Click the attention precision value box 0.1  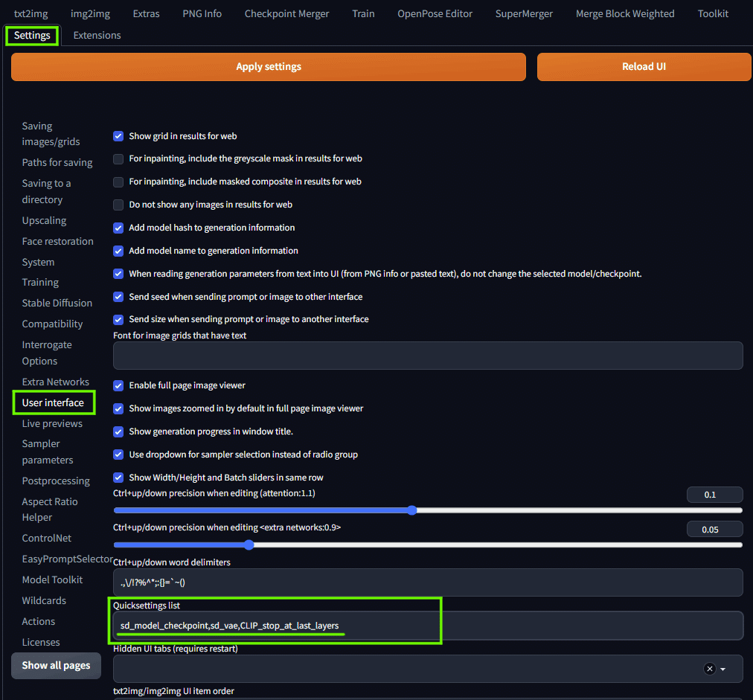pos(714,495)
